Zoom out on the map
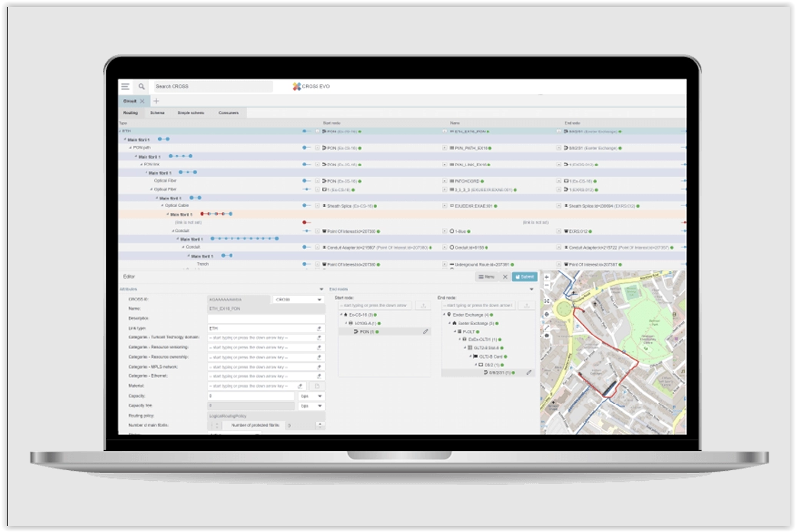This screenshot has height=532, width=796. pyautogui.click(x=546, y=285)
